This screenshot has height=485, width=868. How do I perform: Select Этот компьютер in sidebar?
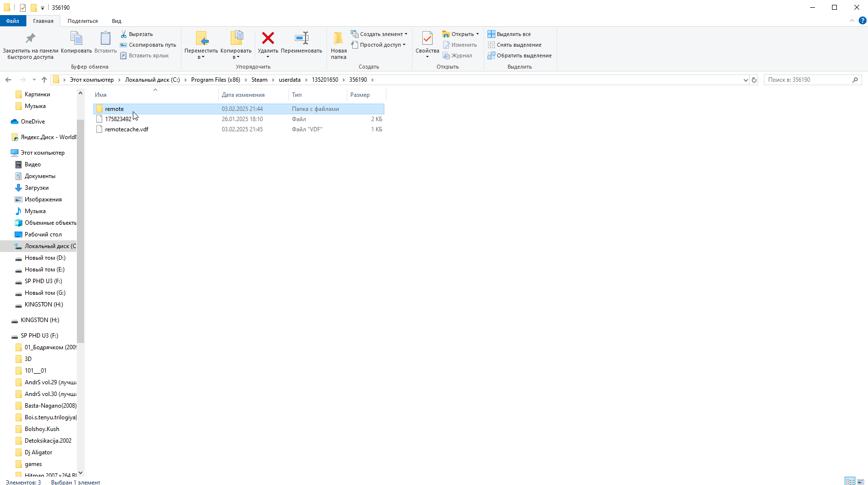42,153
